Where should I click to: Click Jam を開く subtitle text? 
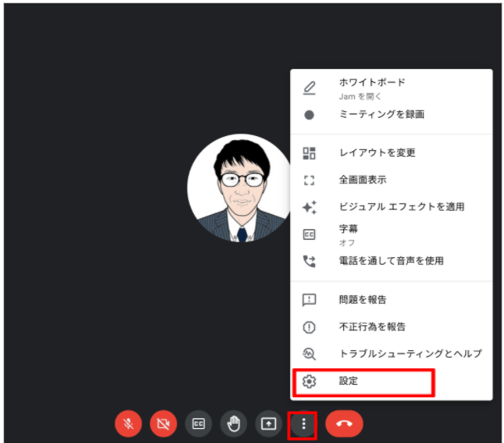360,96
